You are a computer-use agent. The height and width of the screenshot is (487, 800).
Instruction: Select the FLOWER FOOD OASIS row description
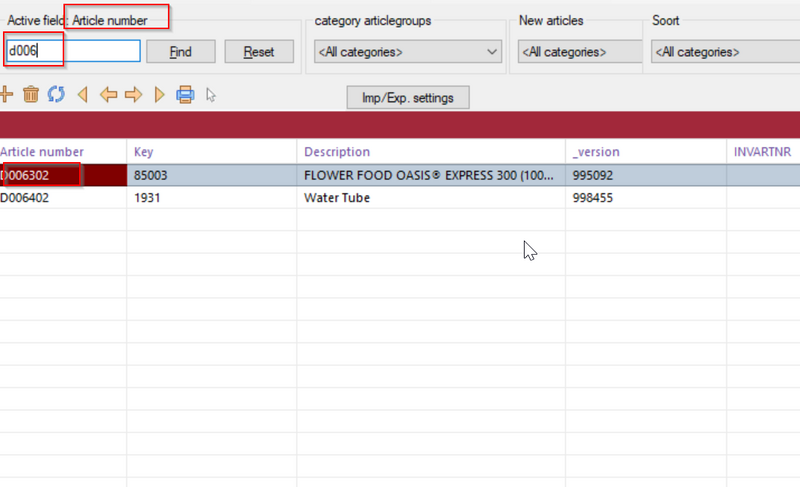(430, 175)
